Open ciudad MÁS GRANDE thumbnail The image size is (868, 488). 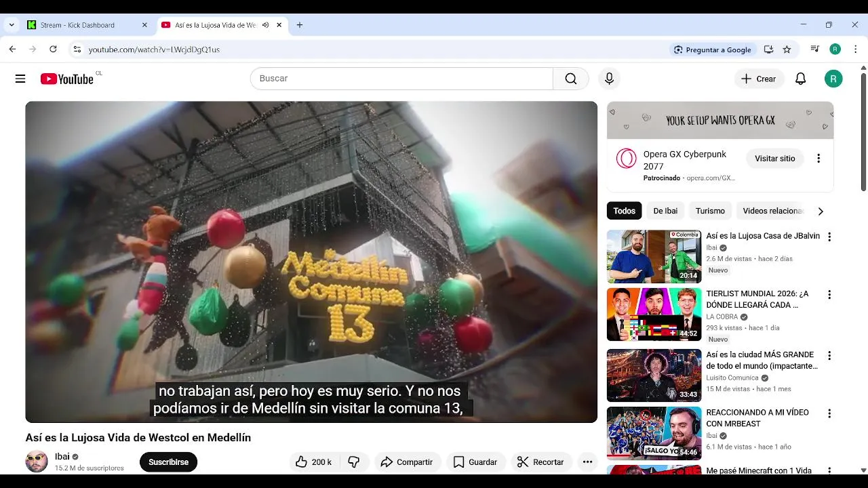point(654,375)
